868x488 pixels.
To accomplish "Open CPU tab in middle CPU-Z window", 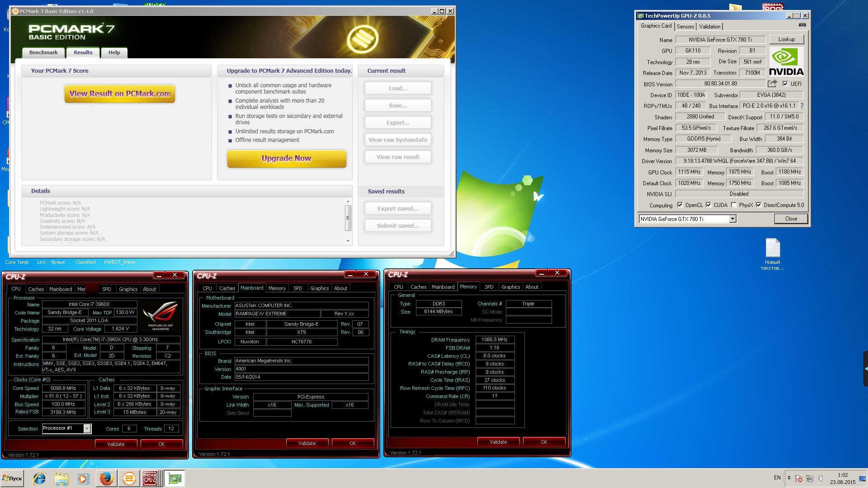I will (x=207, y=288).
